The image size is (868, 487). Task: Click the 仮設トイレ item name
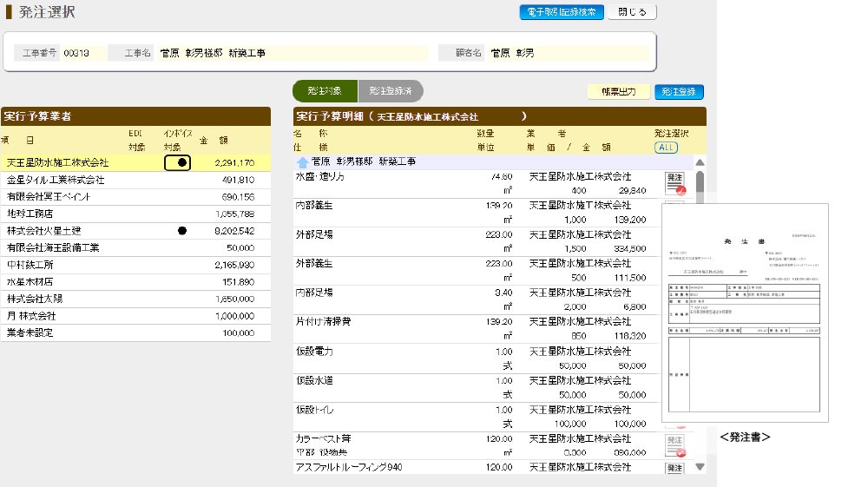pos(314,410)
